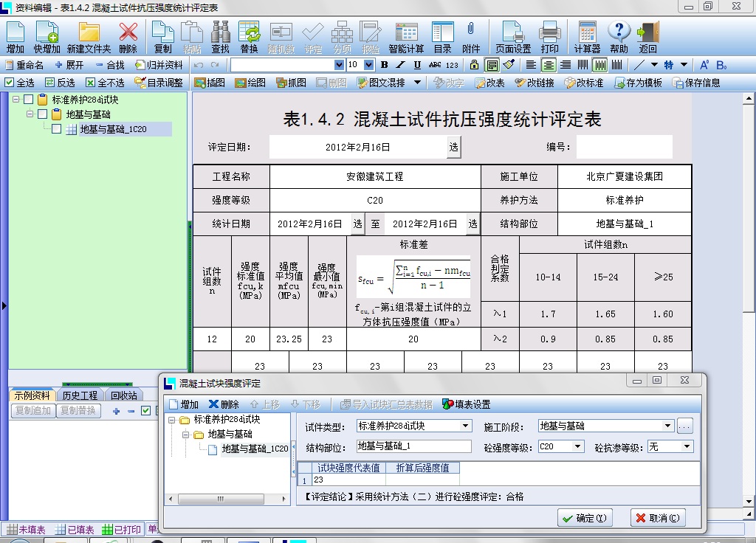Click the 替换 replace icon
The image size is (756, 543).
click(x=250, y=37)
